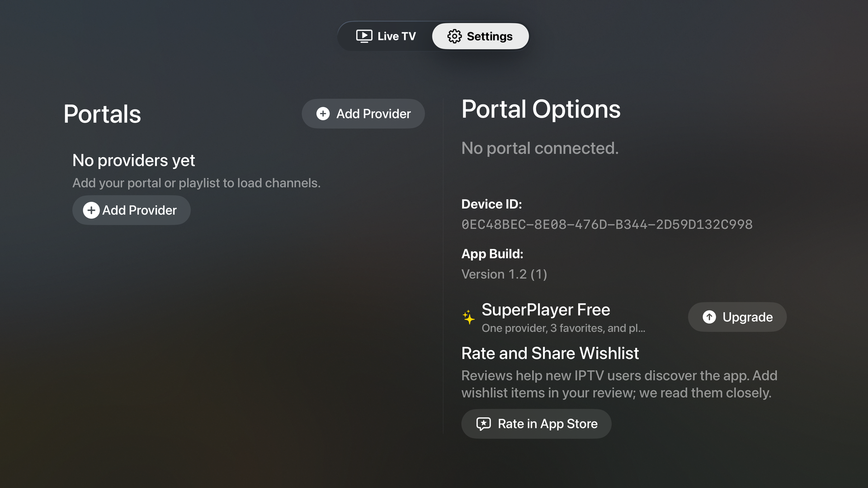Click Add Provider next to Portals heading
This screenshot has width=868, height=488.
(x=363, y=113)
